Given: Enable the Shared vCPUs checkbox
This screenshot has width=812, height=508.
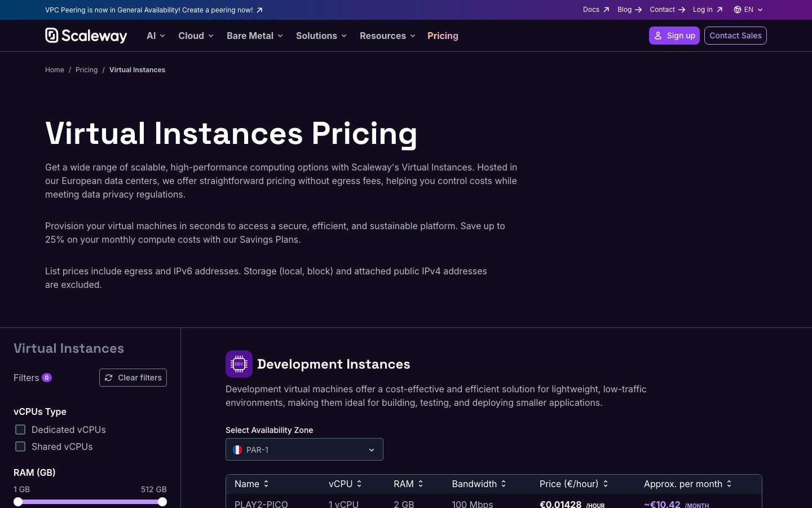Looking at the screenshot, I should [x=20, y=446].
